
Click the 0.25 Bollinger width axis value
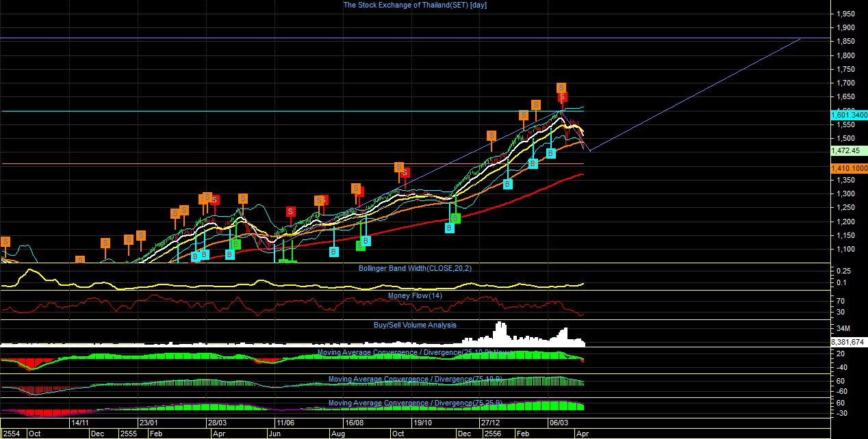tap(843, 271)
